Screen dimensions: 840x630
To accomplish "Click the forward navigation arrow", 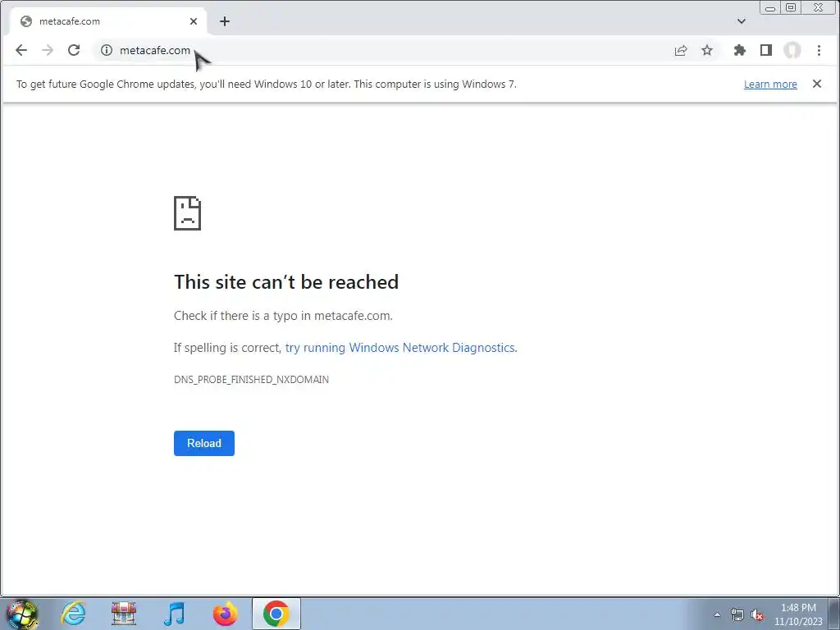I will 48,50.
